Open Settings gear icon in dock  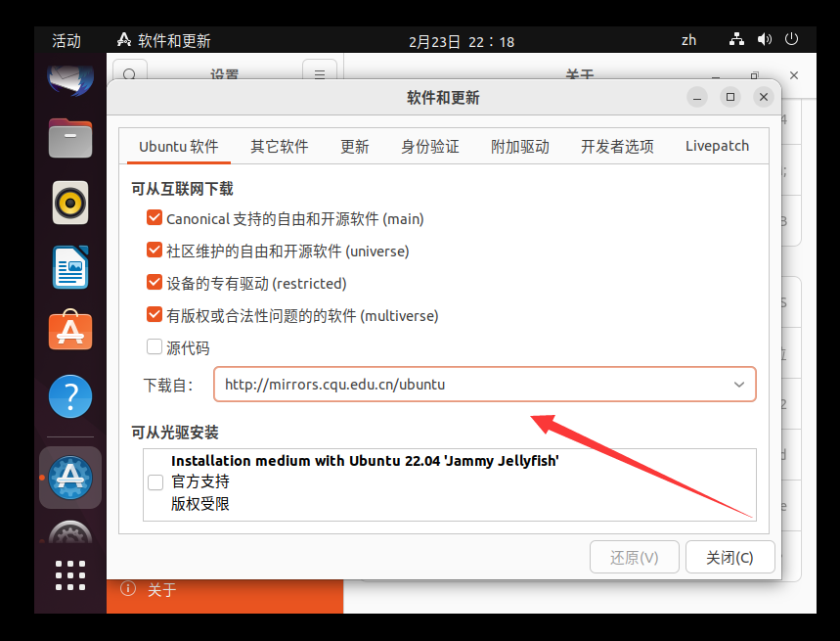coord(70,533)
